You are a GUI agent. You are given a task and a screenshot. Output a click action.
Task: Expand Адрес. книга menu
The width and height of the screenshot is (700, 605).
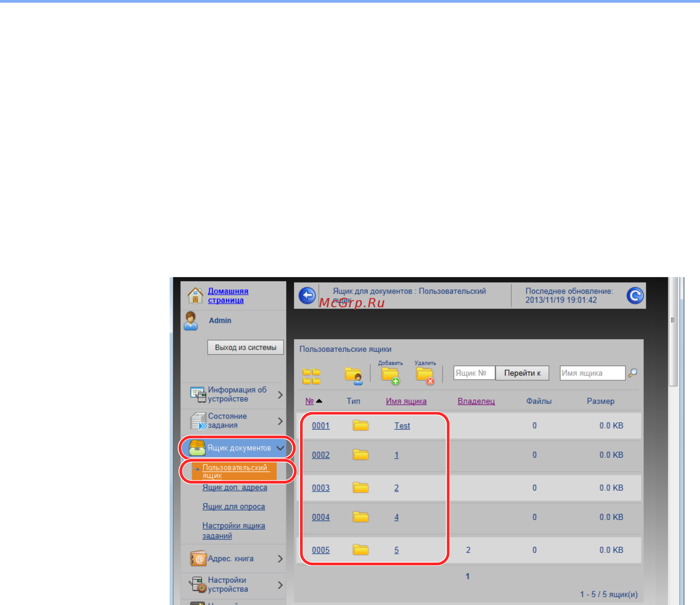pyautogui.click(x=280, y=559)
